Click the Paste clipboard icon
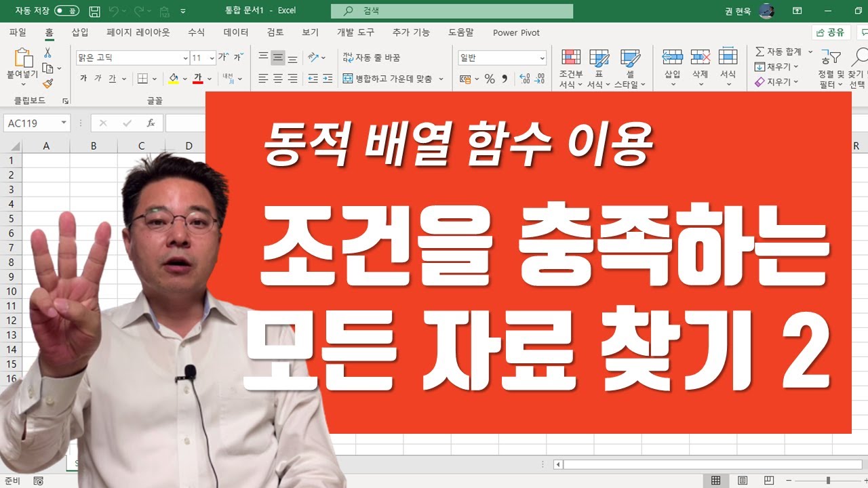Screen dimensions: 868x488 click(x=23, y=58)
